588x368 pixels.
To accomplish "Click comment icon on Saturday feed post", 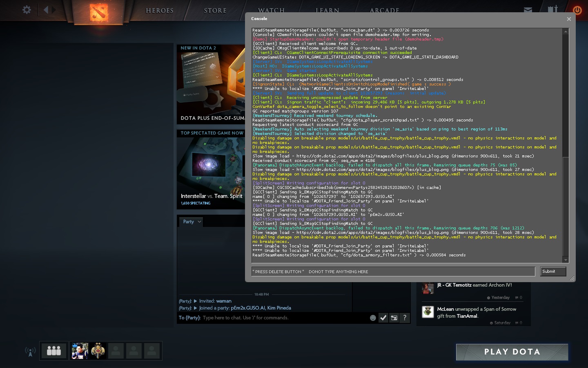I will click(517, 323).
